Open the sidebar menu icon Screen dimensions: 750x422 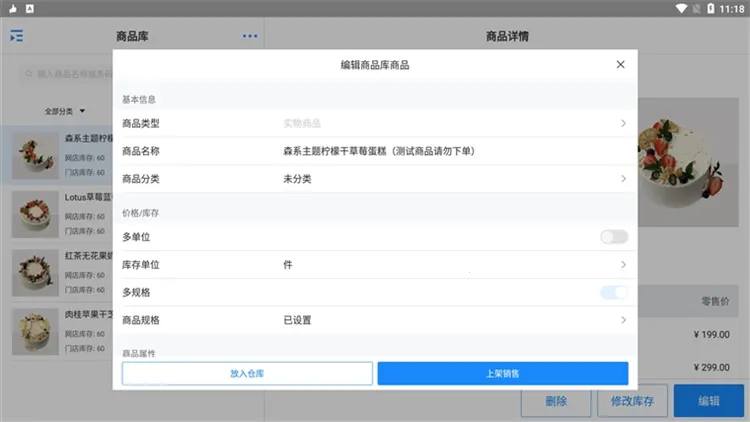(x=17, y=36)
